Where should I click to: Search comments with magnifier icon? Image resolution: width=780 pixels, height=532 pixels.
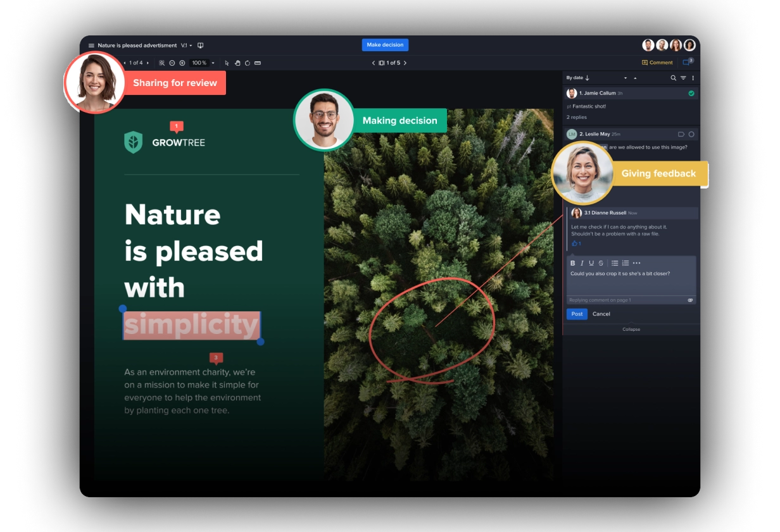[x=673, y=78]
